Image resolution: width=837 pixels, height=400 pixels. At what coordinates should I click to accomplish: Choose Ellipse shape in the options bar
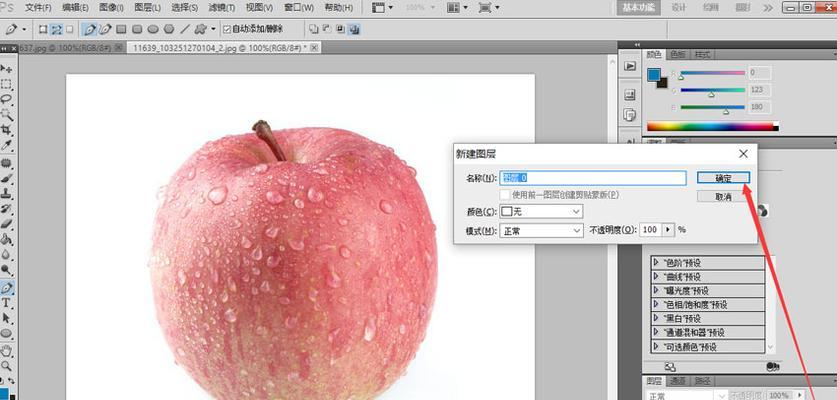[x=153, y=29]
